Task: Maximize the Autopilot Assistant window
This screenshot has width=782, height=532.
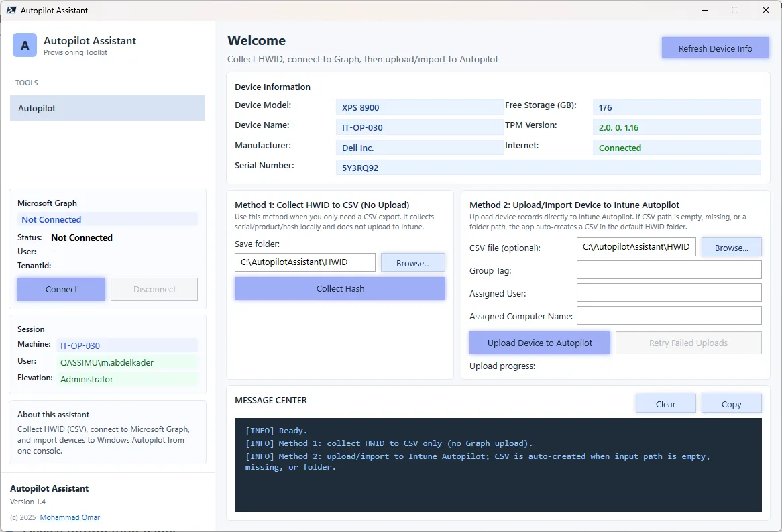Action: click(735, 10)
